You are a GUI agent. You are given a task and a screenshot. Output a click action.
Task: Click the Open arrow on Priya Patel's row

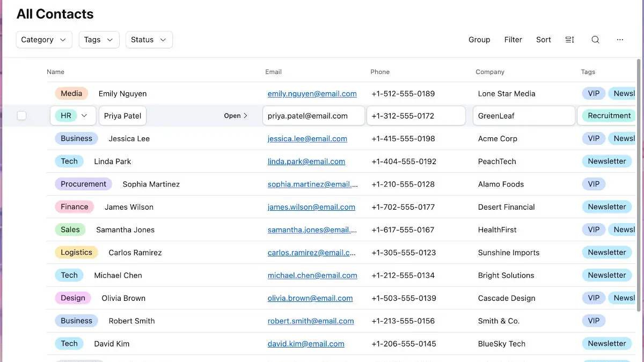(235, 115)
